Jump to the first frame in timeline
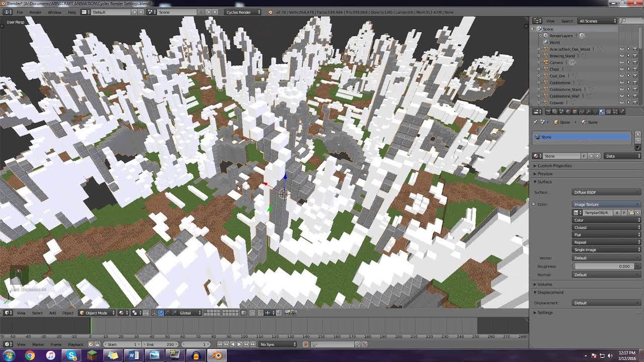Screen dimensions: 644x362 [x=219, y=344]
